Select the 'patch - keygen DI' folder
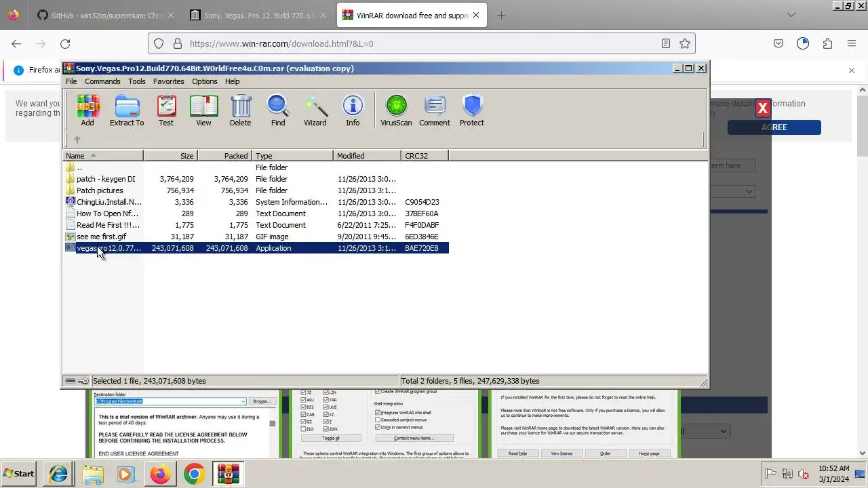Screen dimensions: 868x488 click(256, 179)
